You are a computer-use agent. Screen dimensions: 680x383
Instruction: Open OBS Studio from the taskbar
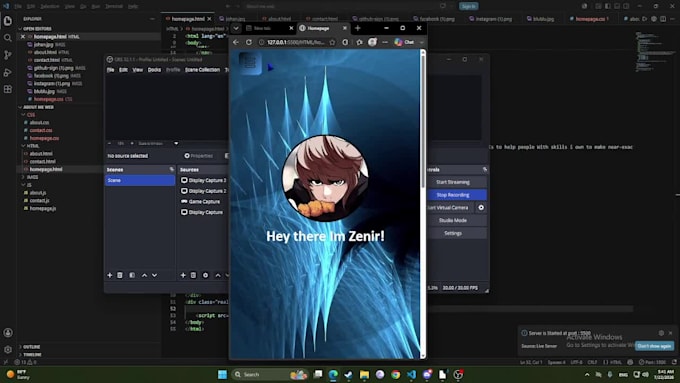pos(458,374)
